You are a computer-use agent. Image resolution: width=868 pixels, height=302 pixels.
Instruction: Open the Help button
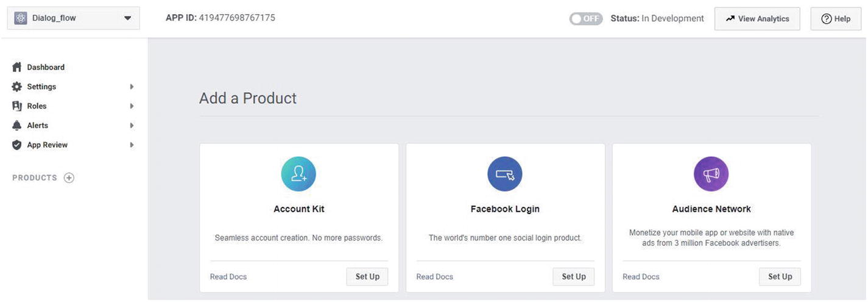[836, 18]
